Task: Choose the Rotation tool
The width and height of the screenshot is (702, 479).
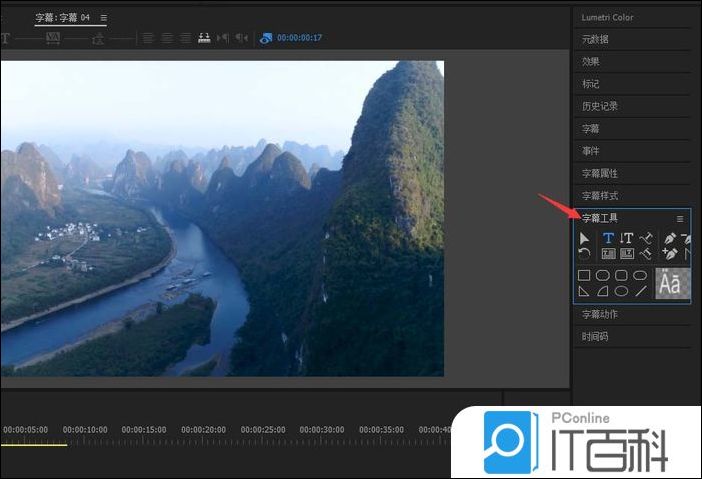Action: click(585, 254)
